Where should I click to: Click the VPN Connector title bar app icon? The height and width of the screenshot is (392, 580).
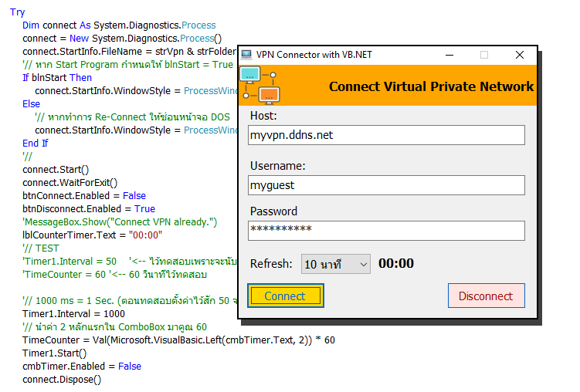coord(246,55)
